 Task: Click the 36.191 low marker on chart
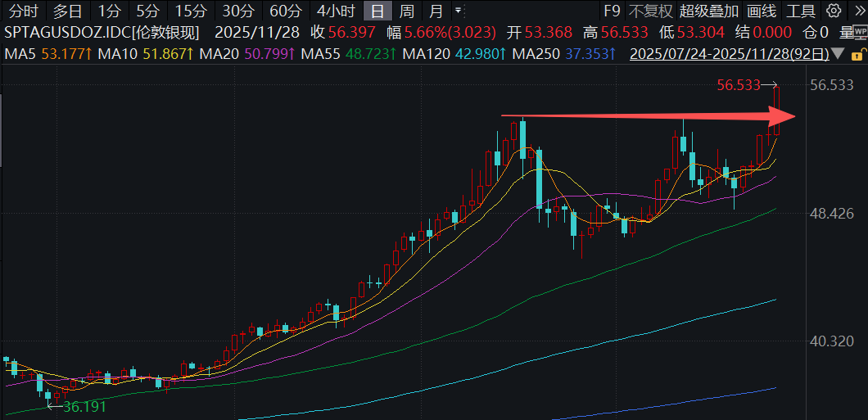pos(84,407)
